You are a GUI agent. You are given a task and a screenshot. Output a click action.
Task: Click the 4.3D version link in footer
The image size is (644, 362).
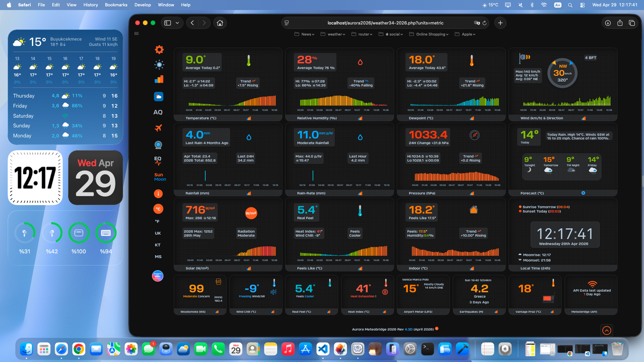(x=408, y=329)
